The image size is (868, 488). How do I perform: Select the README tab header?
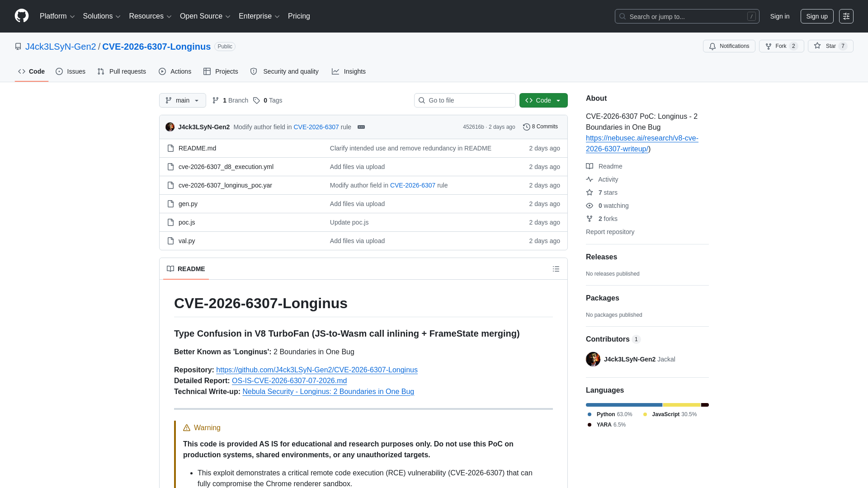click(186, 269)
